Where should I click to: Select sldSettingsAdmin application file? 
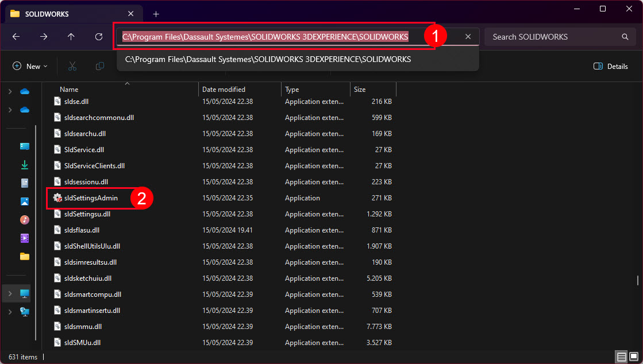point(91,198)
